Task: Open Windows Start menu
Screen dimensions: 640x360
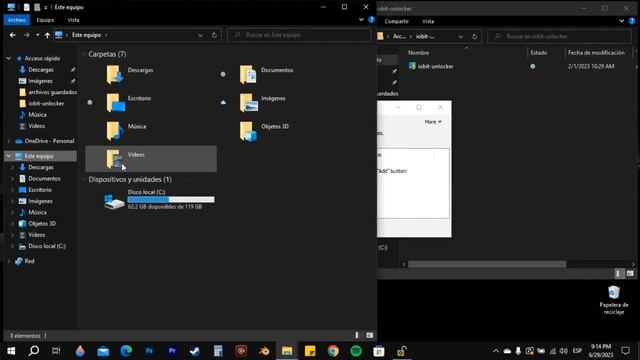Action: 11,351
